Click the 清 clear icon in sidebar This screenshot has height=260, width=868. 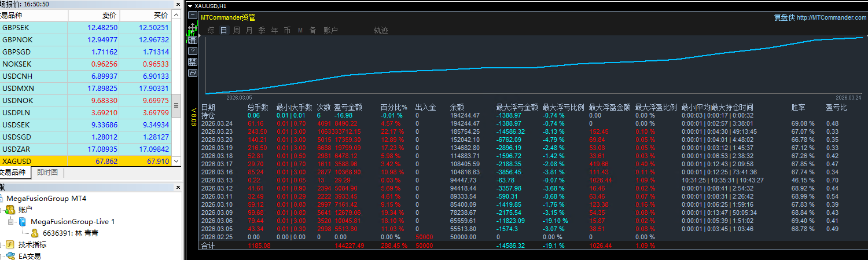pyautogui.click(x=193, y=40)
